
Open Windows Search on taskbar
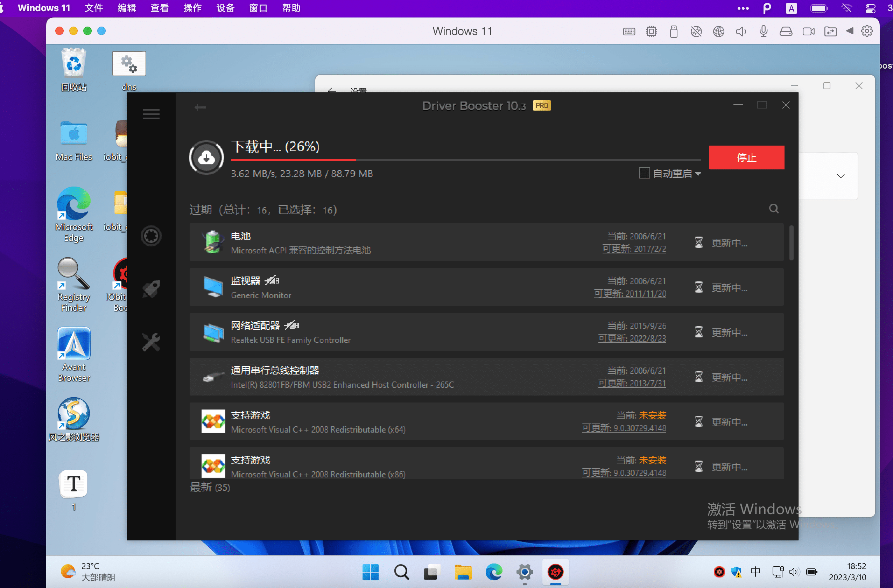[x=401, y=572]
